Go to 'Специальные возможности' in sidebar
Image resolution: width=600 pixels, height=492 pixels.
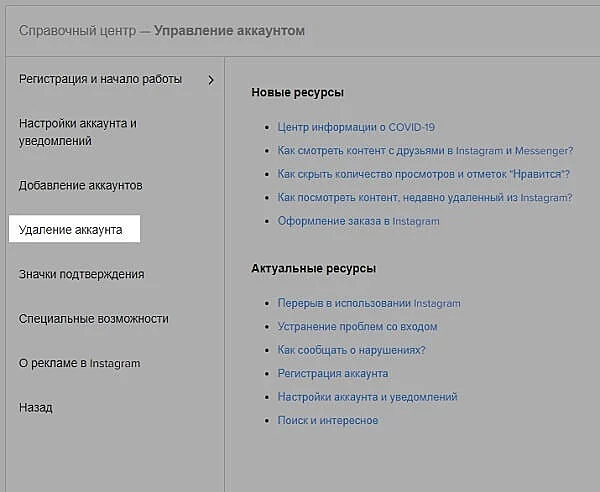pyautogui.click(x=93, y=319)
